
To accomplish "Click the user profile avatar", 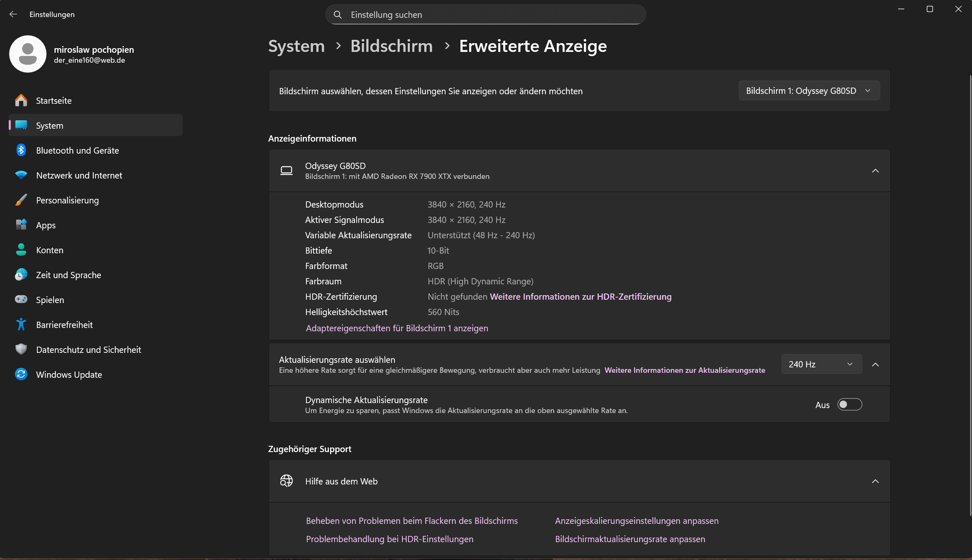I will tap(28, 54).
